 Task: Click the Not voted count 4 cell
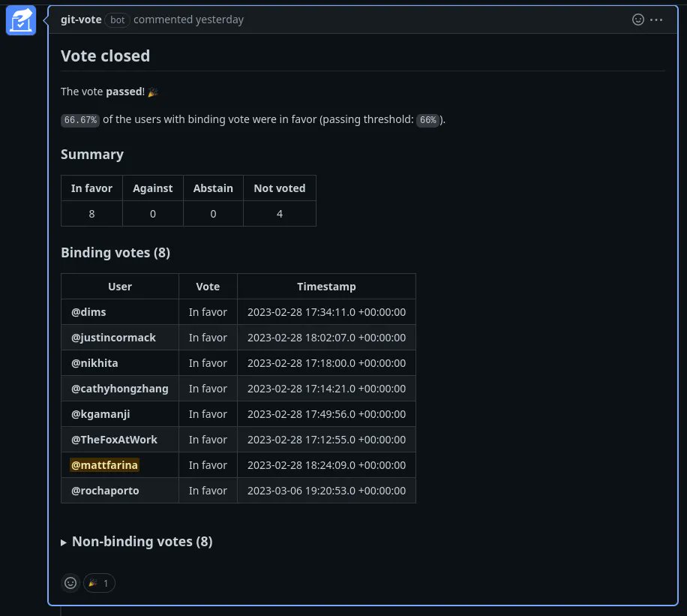[280, 214]
